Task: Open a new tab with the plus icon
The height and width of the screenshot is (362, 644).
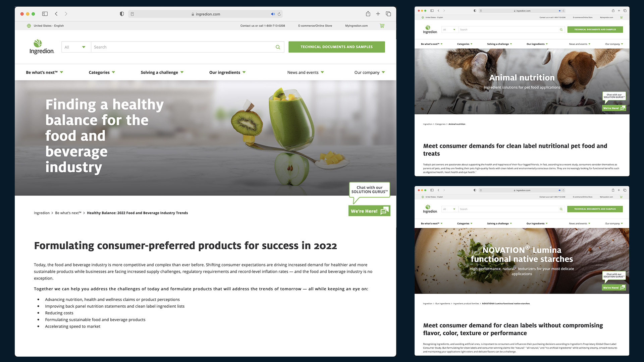Action: [378, 14]
